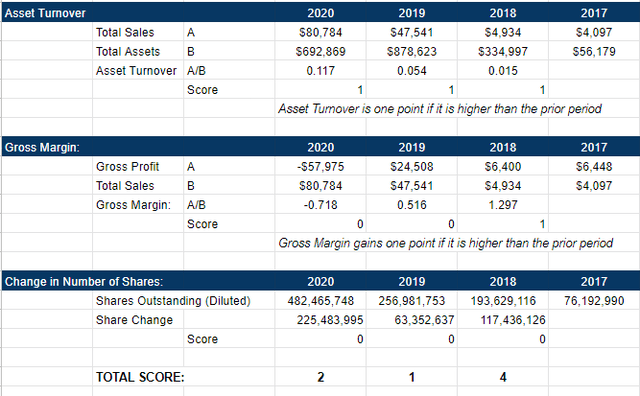Select the Asset Turnover scoring rule note
The width and height of the screenshot is (640, 396).
click(x=440, y=109)
